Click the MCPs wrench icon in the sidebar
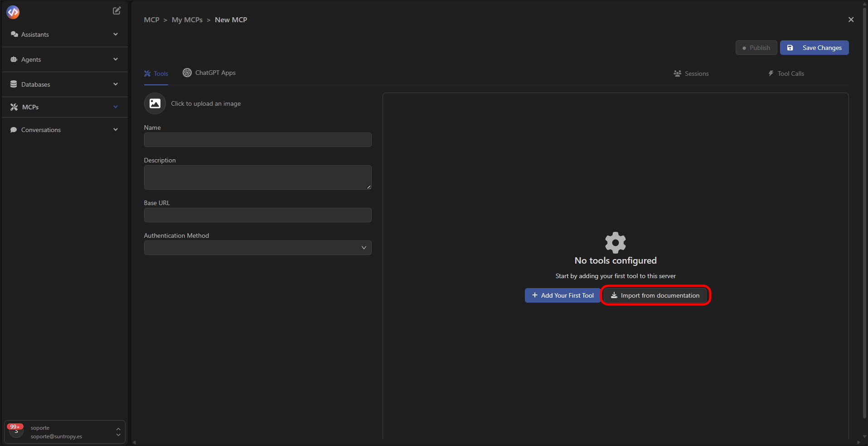This screenshot has width=868, height=446. 14,107
